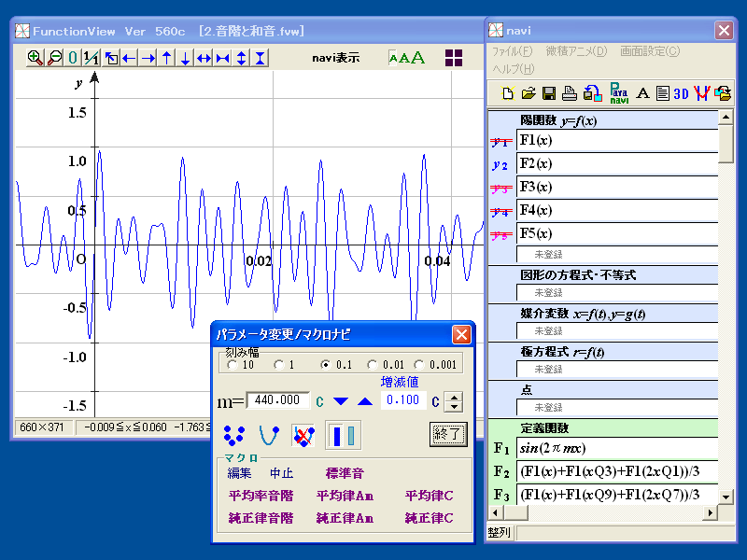The height and width of the screenshot is (560, 747).
Task: Reset view with the 0 icon
Action: click(73, 58)
